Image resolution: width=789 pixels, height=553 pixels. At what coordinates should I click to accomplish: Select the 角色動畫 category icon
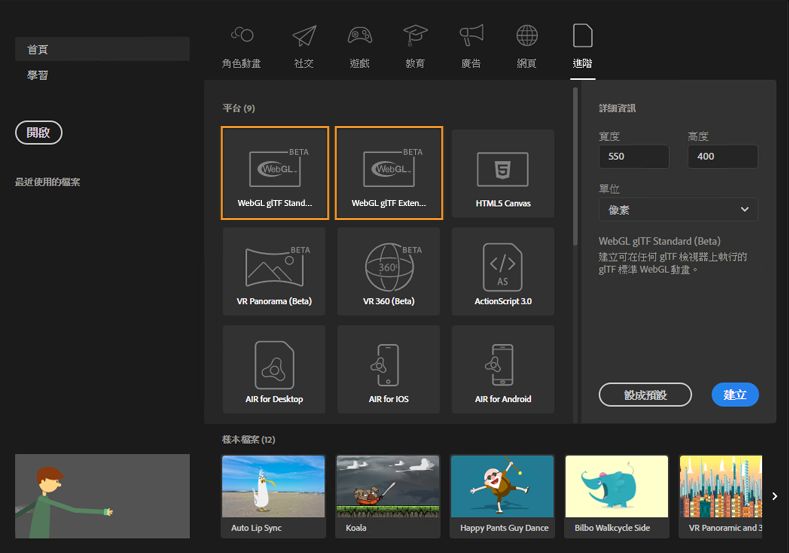coord(242,35)
